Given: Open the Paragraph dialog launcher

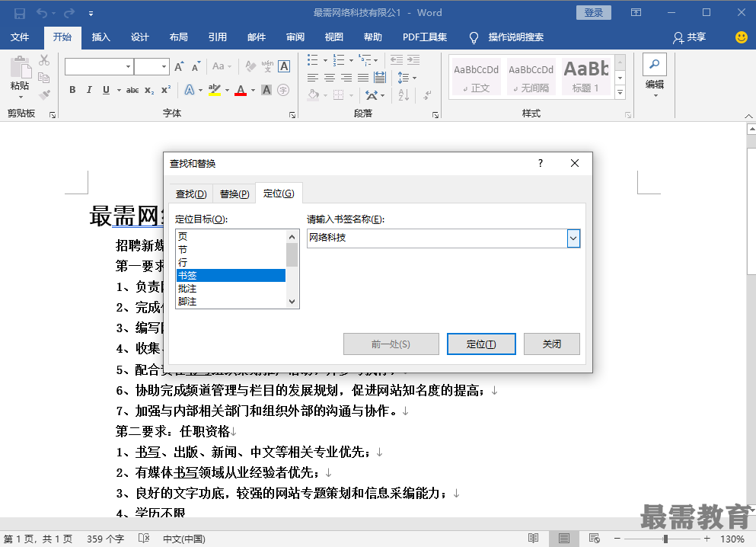Looking at the screenshot, I should pos(435,115).
